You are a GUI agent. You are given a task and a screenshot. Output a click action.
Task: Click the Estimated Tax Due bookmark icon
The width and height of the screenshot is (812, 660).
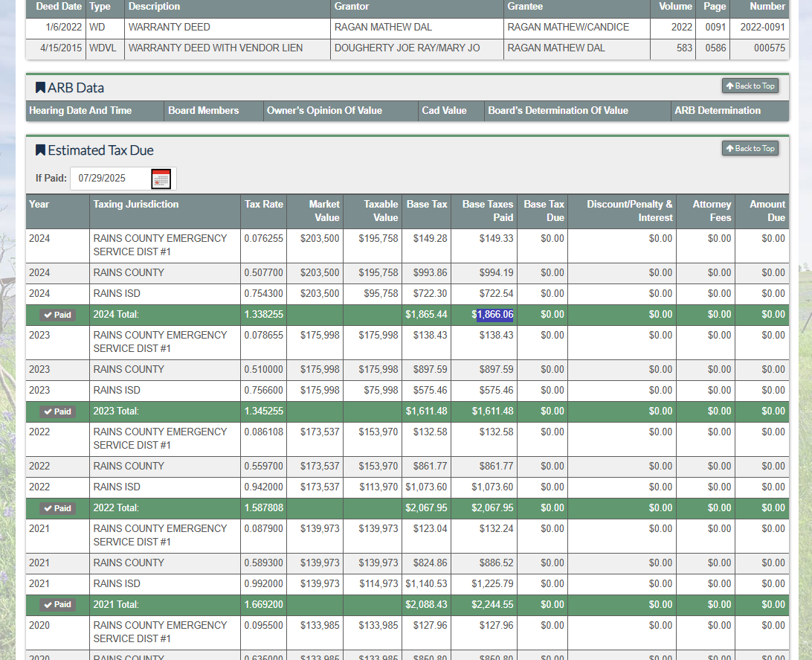coord(40,150)
